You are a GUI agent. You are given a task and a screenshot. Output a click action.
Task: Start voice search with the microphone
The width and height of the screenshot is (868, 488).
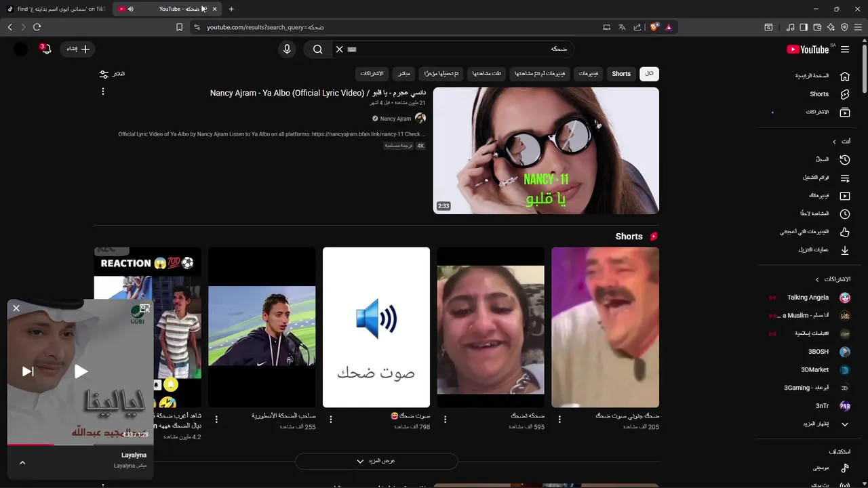[x=287, y=49]
